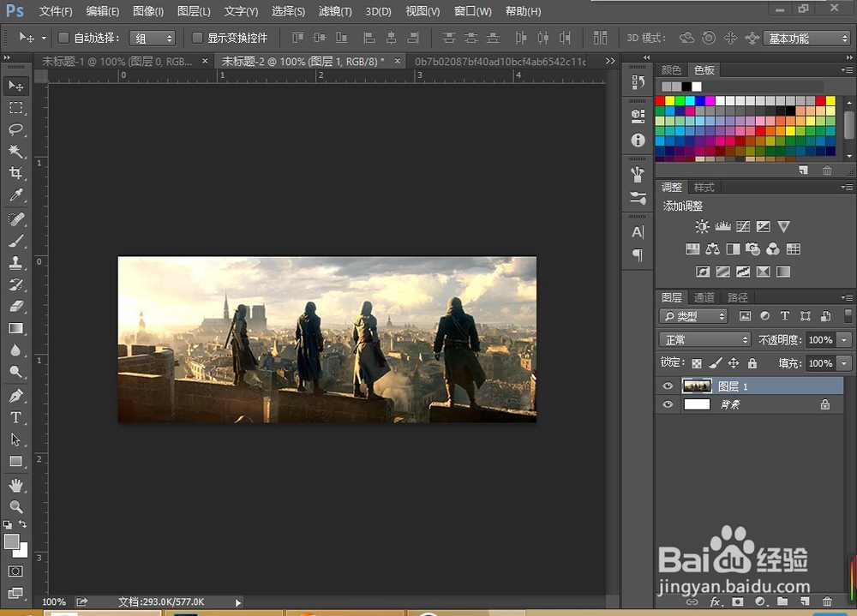Open the 类型 layer filter dropdown

point(693,316)
